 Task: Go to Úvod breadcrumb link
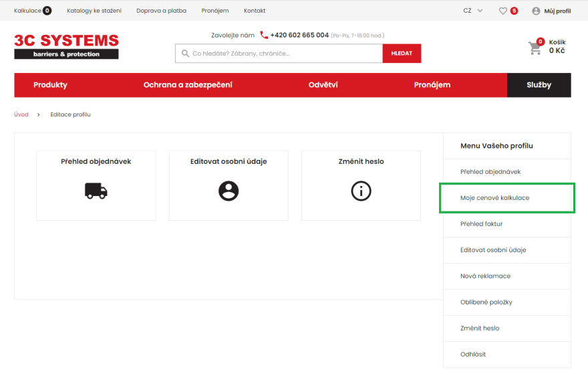[21, 114]
